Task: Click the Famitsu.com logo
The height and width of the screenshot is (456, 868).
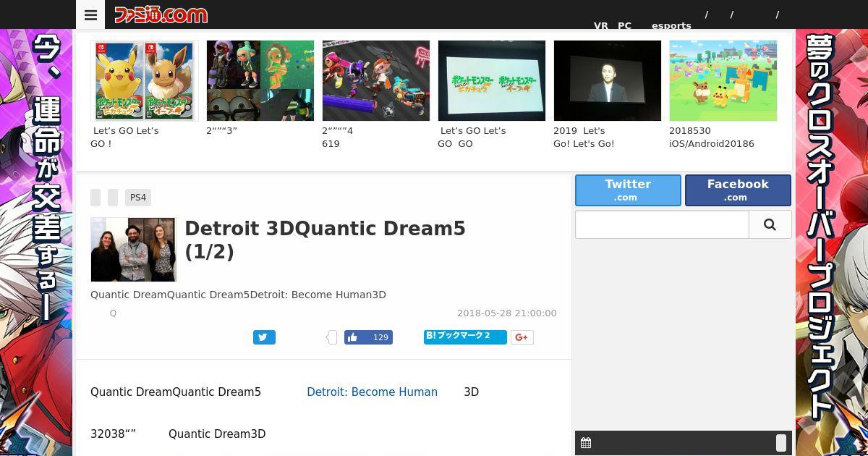Action: pyautogui.click(x=161, y=14)
